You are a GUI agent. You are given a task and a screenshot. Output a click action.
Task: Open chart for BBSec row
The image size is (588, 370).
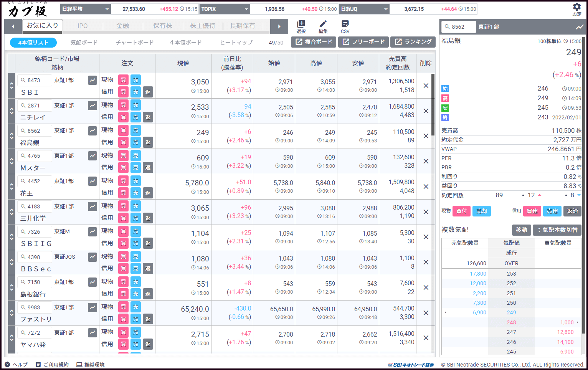pos(92,257)
